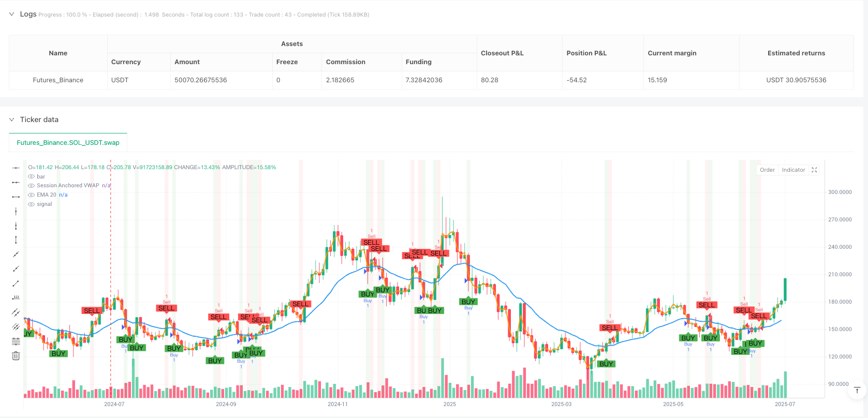
Task: Collapse the Logs section
Action: pos(11,14)
